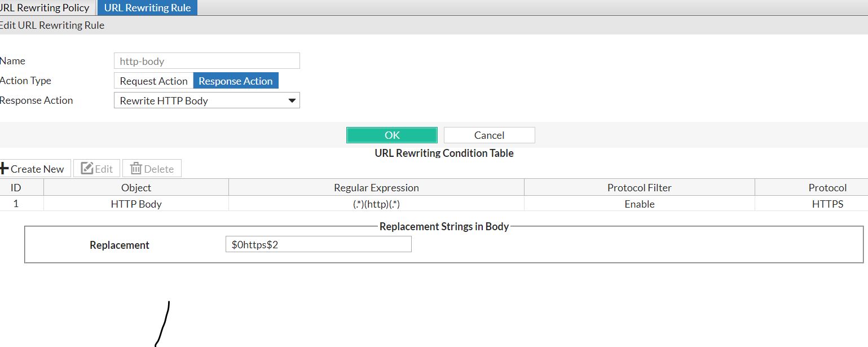
Task: Click the plus icon beside Create New
Action: click(x=5, y=169)
